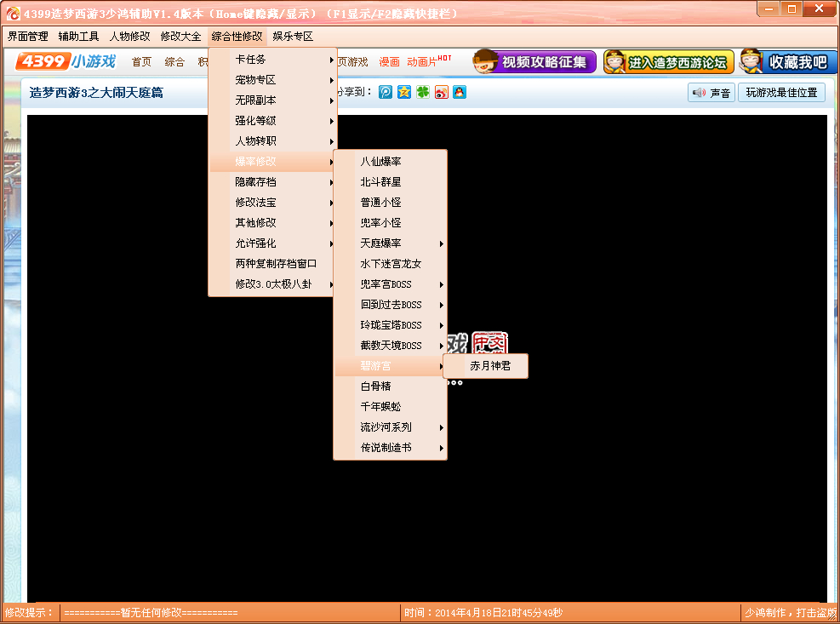The width and height of the screenshot is (840, 624).
Task: Click status text 暂无任何修改
Action: pyautogui.click(x=151, y=613)
